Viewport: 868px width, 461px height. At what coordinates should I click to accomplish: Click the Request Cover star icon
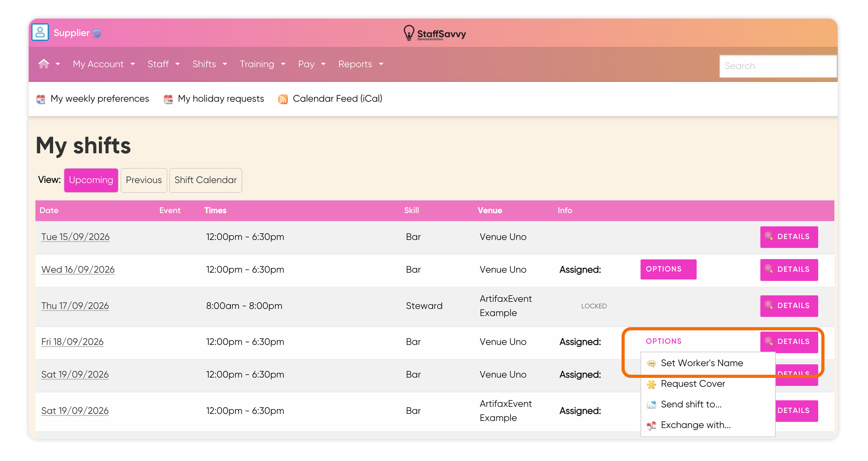pos(651,384)
